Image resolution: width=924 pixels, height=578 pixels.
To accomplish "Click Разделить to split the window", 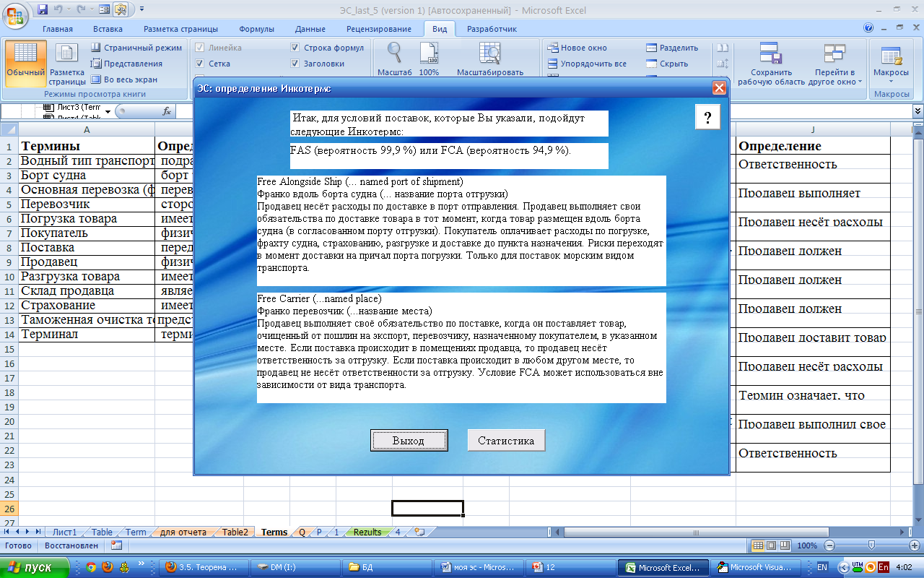I will (x=672, y=48).
